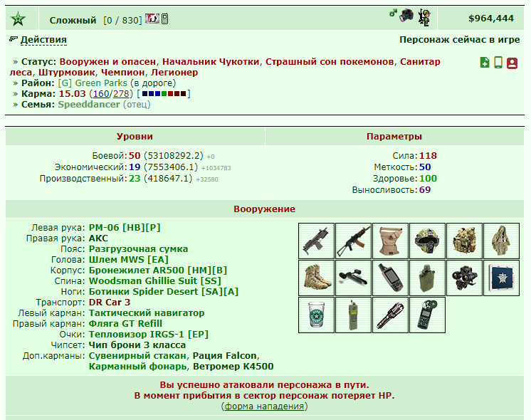Click the karma value 15.03
This screenshot has height=420, width=531.
coord(72,94)
